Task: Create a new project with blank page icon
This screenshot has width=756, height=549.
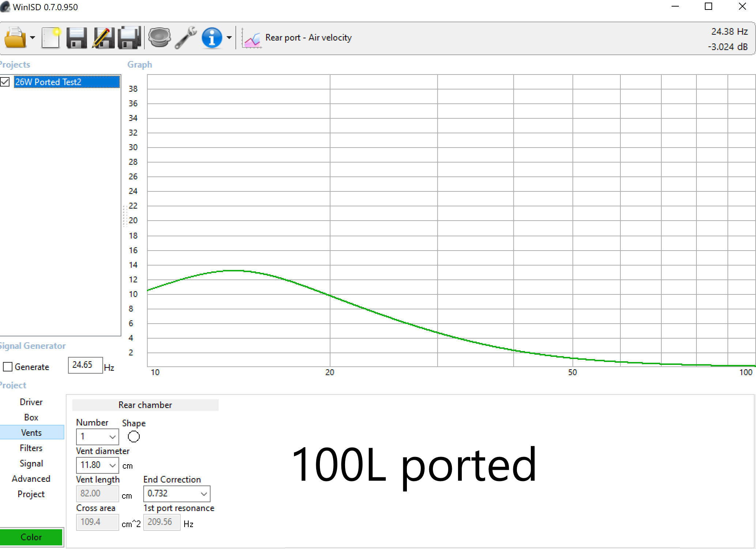Action: 50,38
